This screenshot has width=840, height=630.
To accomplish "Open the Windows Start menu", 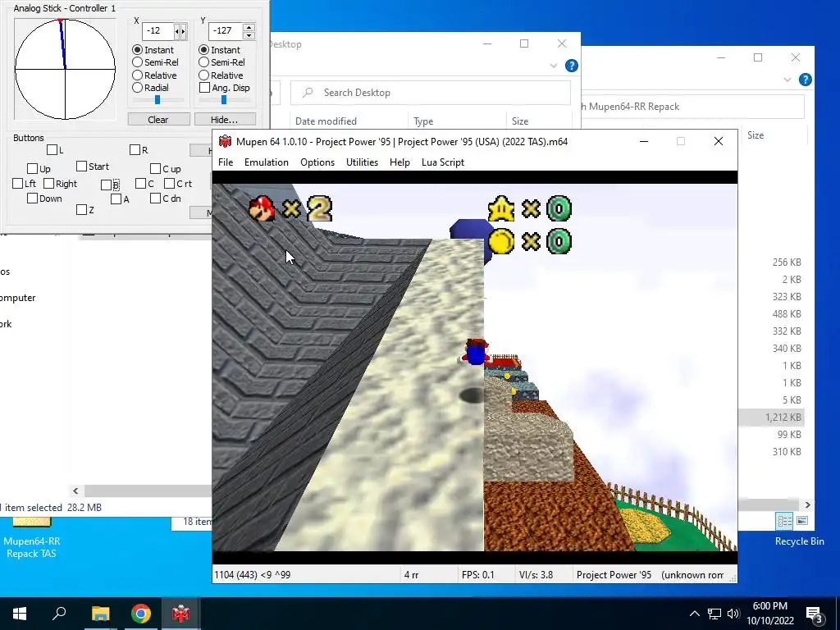I will point(20,614).
